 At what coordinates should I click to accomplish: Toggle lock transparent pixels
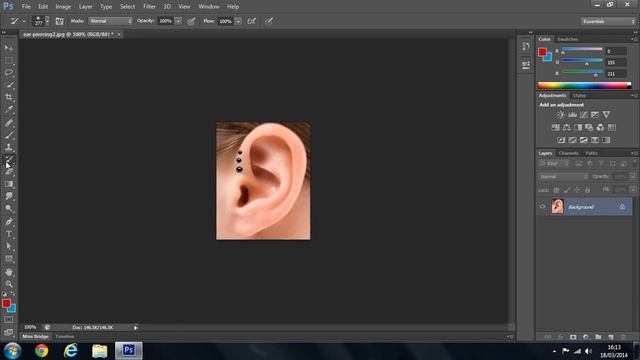(556, 190)
